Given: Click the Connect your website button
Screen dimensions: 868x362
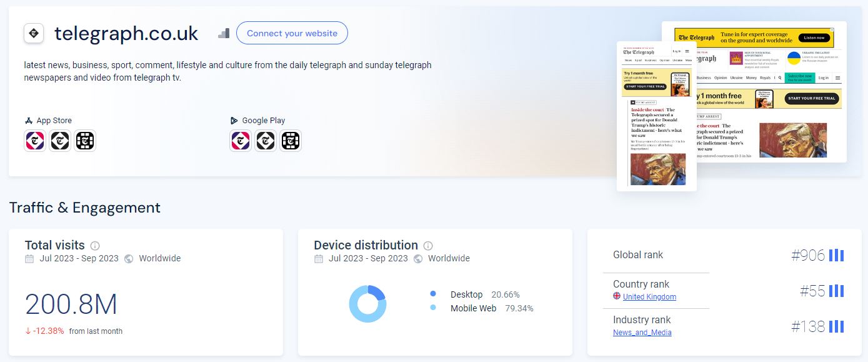Looking at the screenshot, I should point(292,33).
